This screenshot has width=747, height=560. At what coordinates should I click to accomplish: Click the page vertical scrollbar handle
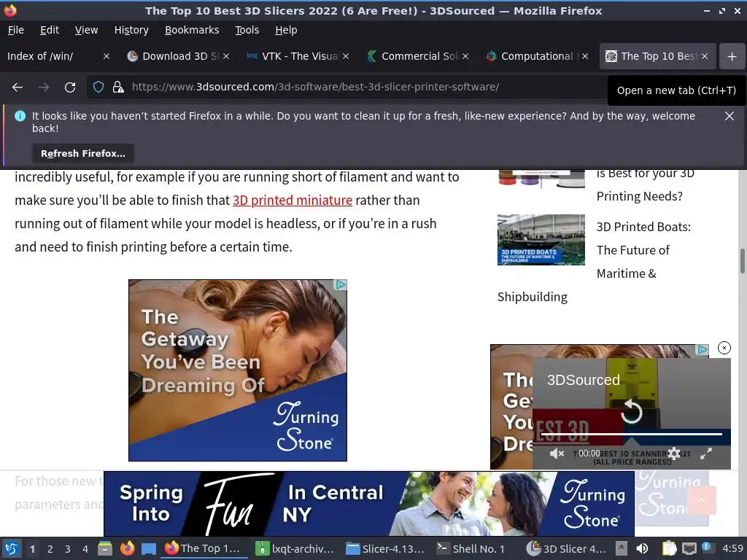742,261
